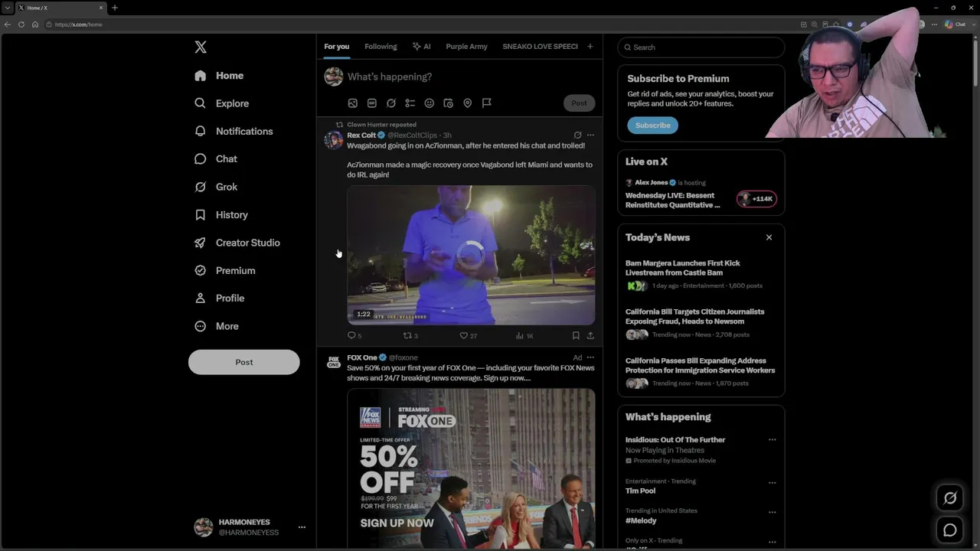This screenshot has height=551, width=980.
Task: Close the Home / X browser tab
Action: click(100, 8)
